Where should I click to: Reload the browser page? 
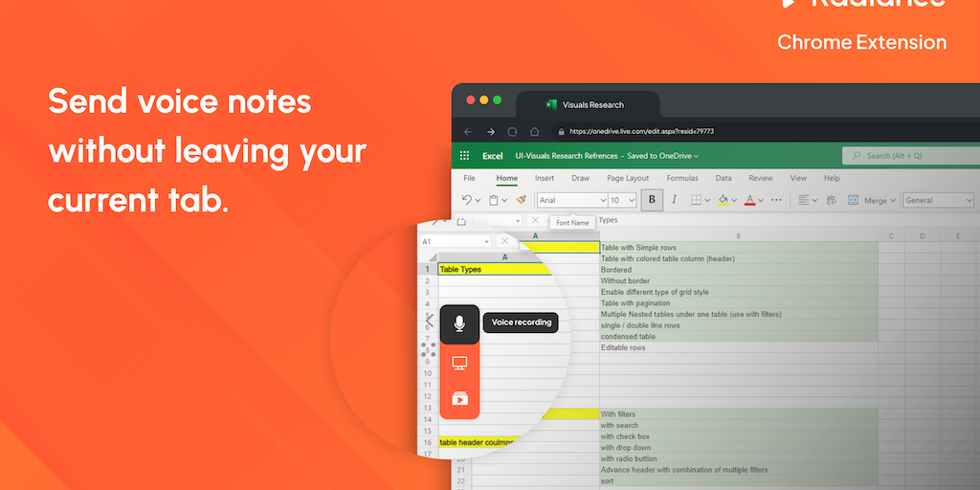(513, 131)
